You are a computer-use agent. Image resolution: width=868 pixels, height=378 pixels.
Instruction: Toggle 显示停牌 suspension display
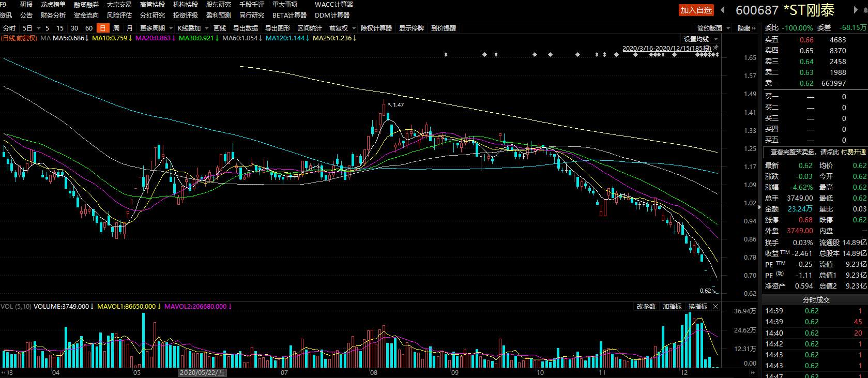[x=412, y=28]
